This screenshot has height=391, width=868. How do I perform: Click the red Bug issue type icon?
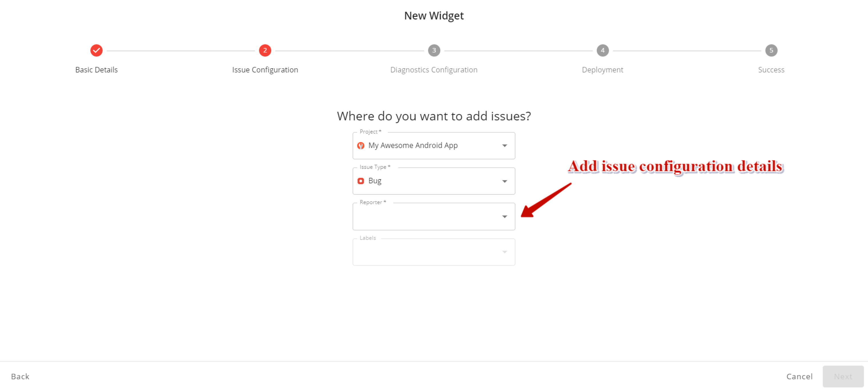[x=361, y=181]
